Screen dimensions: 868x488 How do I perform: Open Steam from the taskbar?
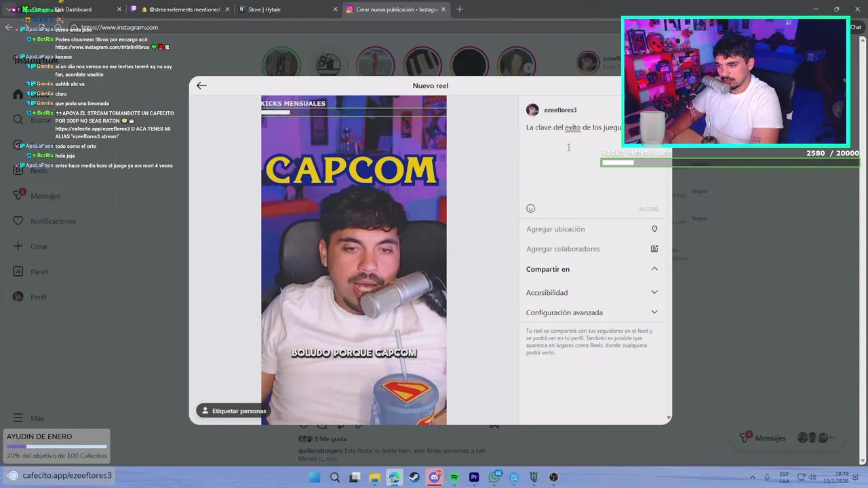[414, 477]
